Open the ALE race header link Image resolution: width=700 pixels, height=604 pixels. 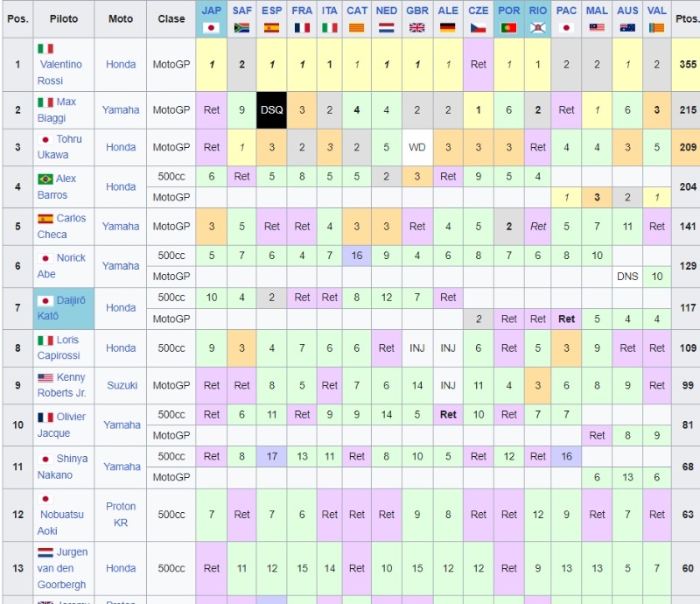click(x=448, y=11)
